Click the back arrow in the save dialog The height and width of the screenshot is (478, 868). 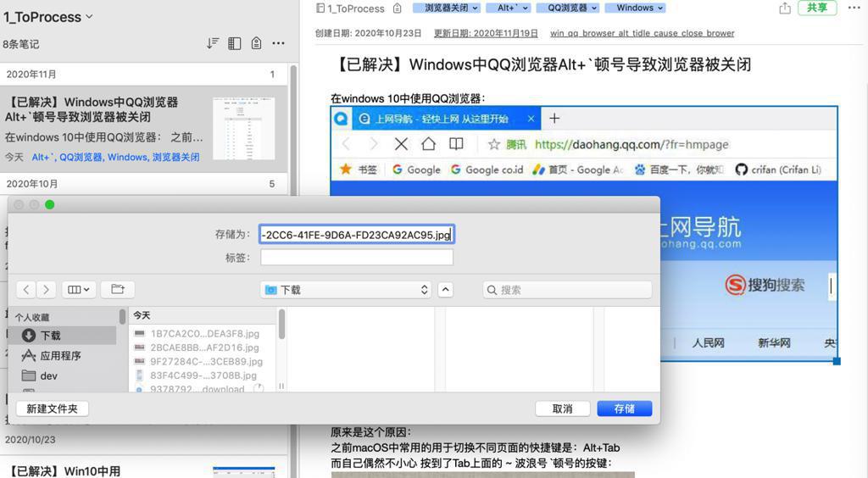click(x=26, y=289)
